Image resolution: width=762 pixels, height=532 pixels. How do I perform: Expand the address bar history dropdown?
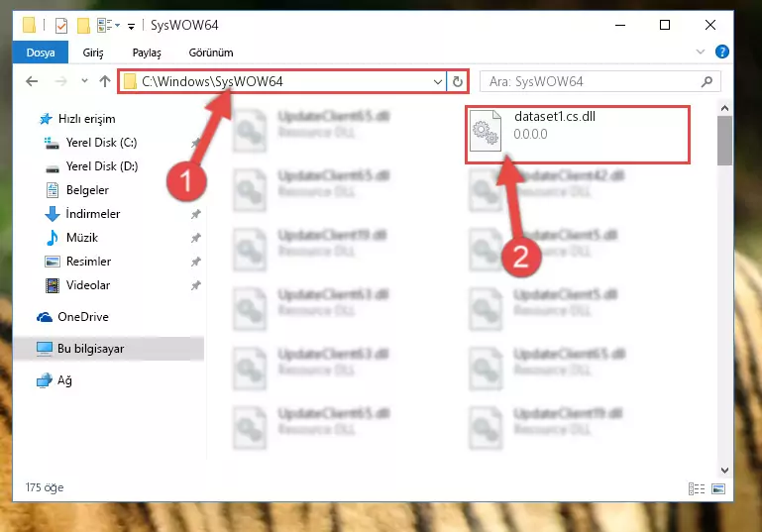(437, 81)
